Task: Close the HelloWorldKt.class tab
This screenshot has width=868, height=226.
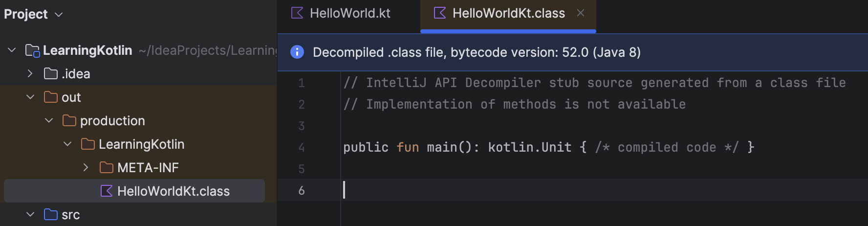Action: click(x=581, y=13)
